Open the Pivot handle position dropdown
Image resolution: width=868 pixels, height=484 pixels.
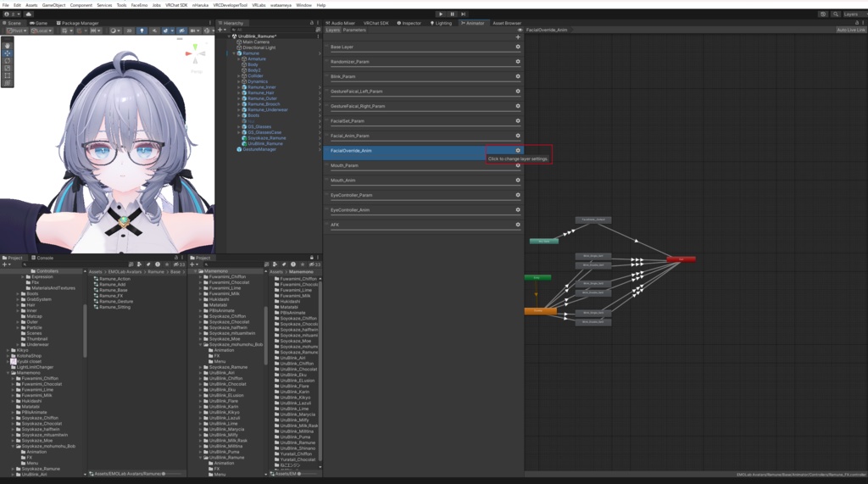pyautogui.click(x=16, y=31)
